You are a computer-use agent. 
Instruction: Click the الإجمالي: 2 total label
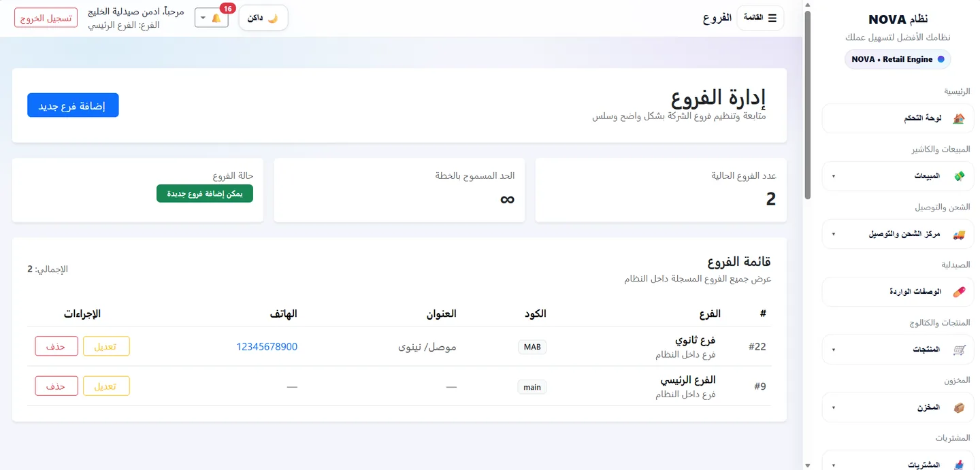click(48, 269)
